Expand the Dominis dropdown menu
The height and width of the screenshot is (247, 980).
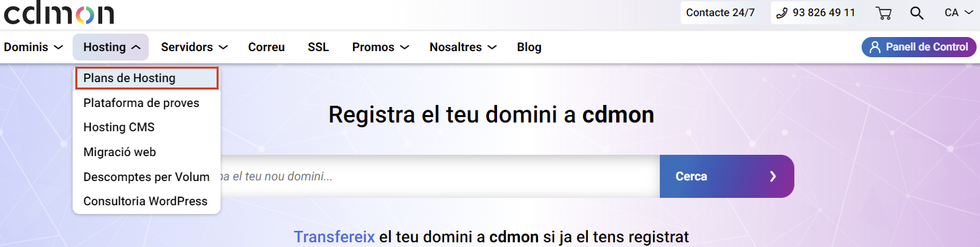pos(34,47)
